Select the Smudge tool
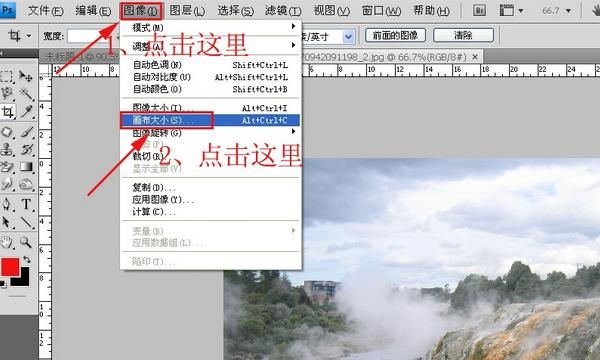Screen dimensions: 600x360 pos(7,184)
